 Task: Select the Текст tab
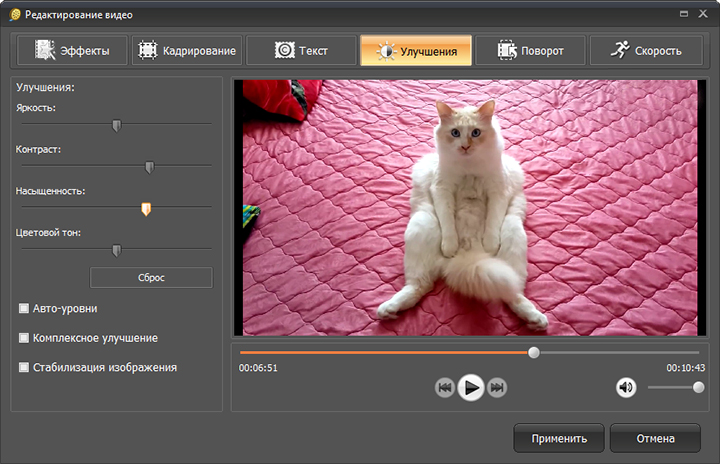[x=301, y=50]
